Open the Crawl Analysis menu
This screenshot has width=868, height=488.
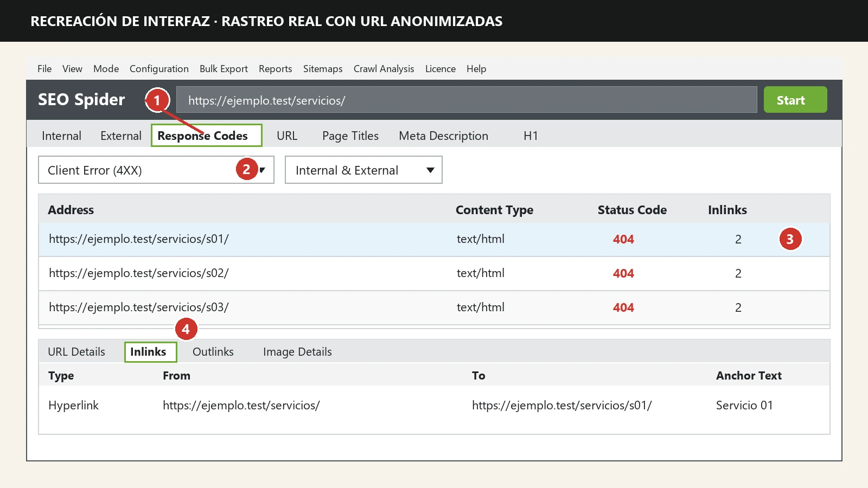[384, 69]
